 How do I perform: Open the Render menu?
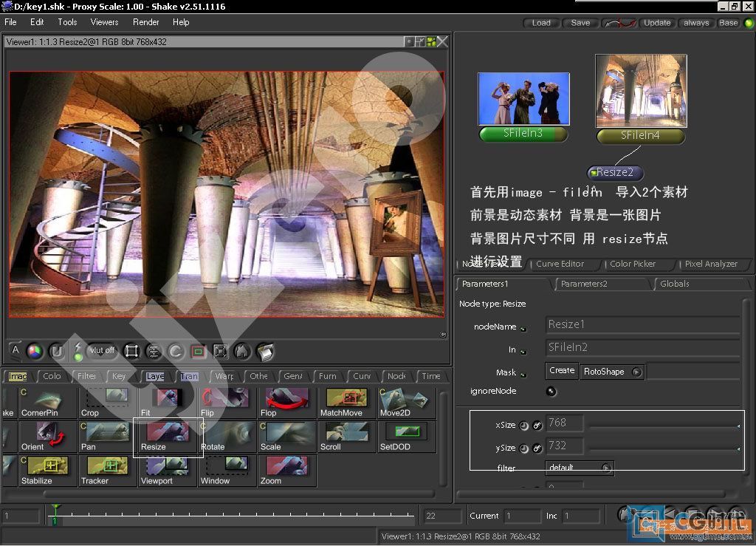(x=145, y=22)
